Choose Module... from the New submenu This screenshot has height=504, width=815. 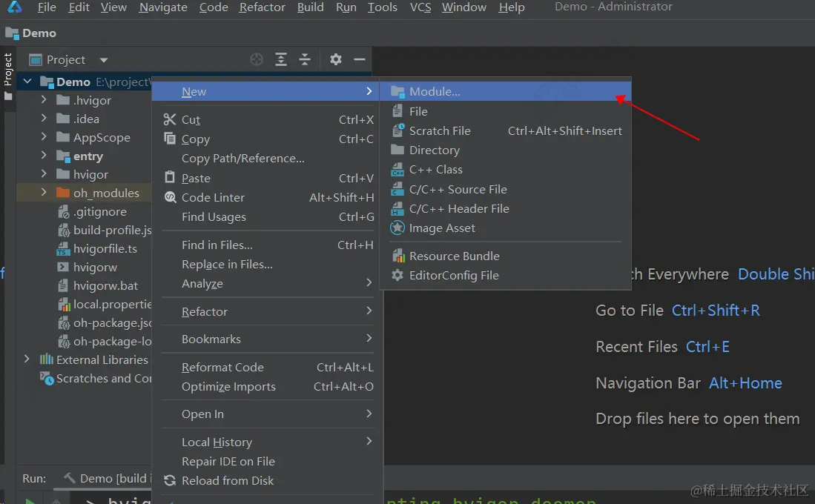[505, 91]
